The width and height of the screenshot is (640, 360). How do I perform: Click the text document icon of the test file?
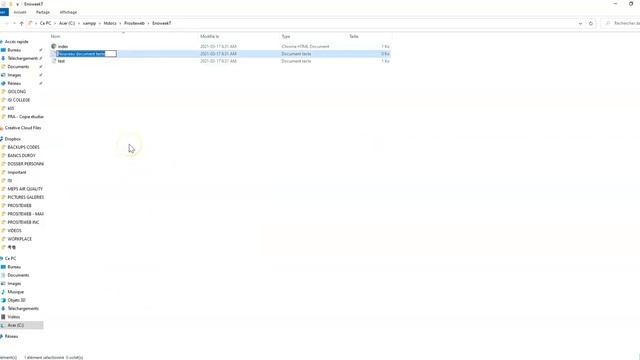click(x=53, y=61)
